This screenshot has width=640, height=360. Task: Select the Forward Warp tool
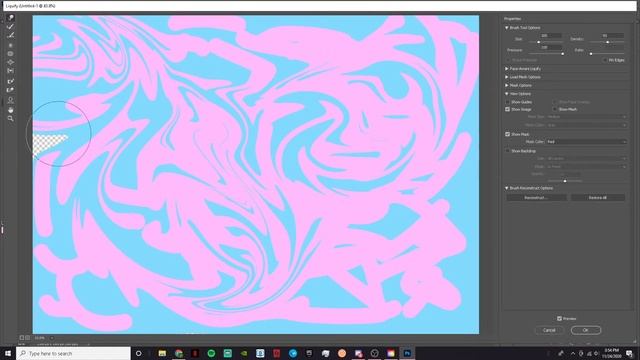point(10,18)
